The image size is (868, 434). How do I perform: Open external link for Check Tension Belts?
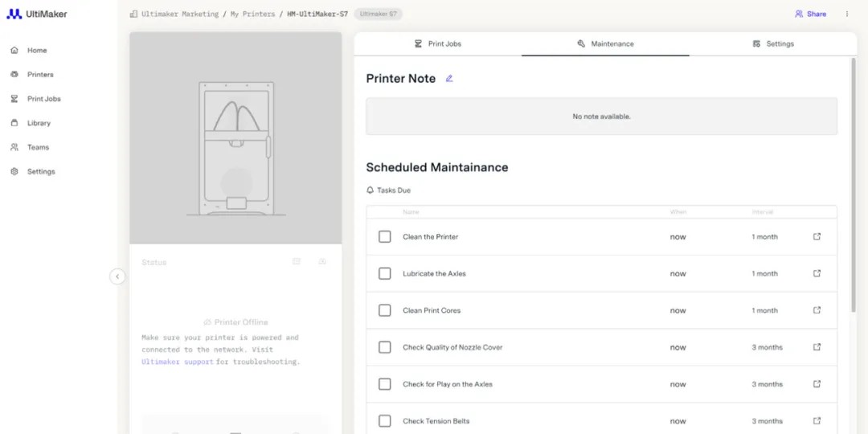(x=817, y=421)
